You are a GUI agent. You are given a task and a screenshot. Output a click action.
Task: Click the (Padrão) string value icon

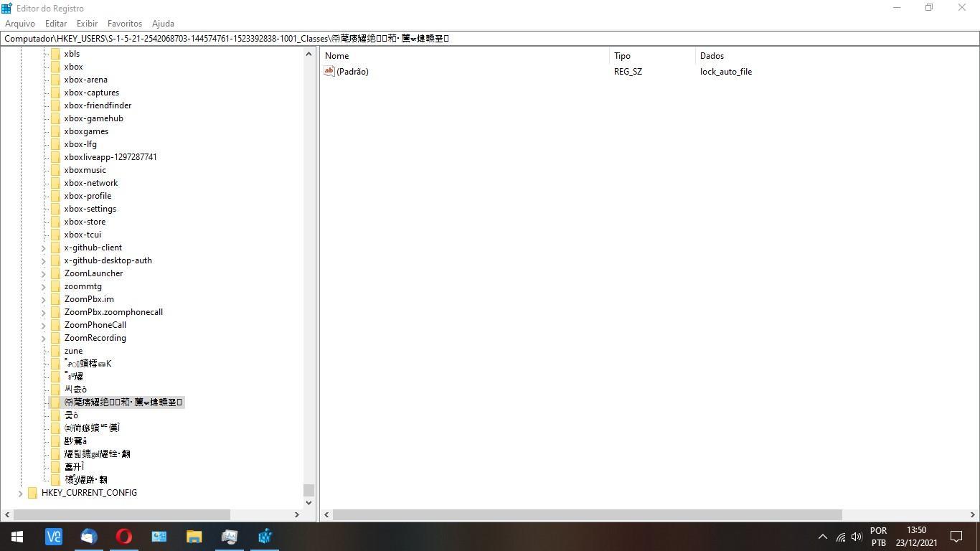tap(329, 71)
